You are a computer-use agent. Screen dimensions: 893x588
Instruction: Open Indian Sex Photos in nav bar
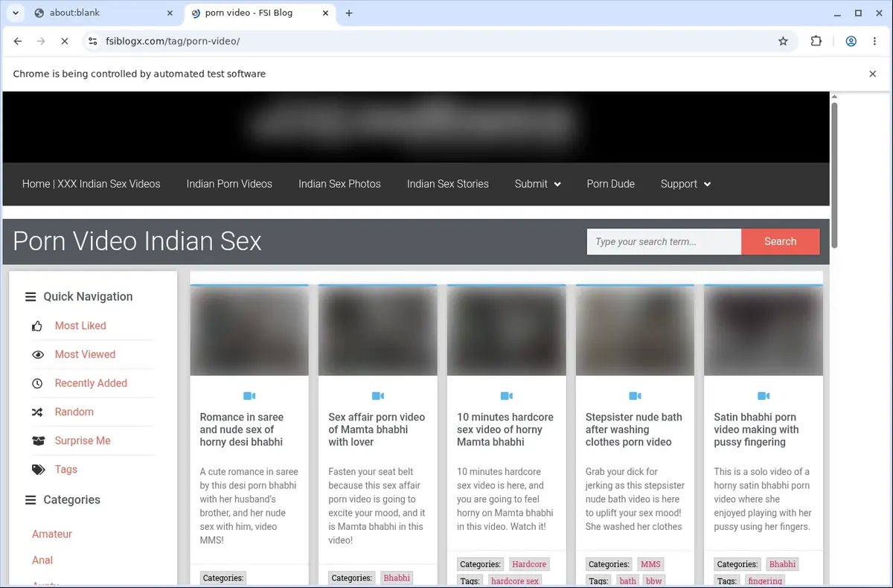(x=339, y=184)
